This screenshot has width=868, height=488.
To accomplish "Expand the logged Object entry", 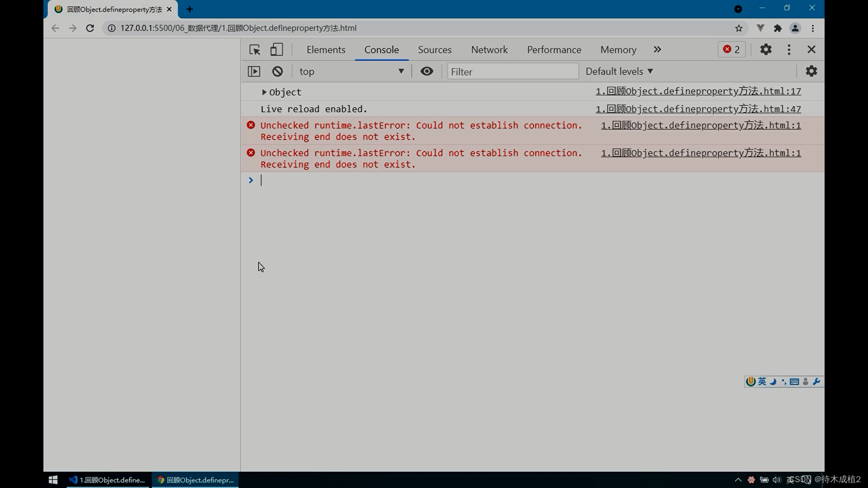I will point(264,92).
